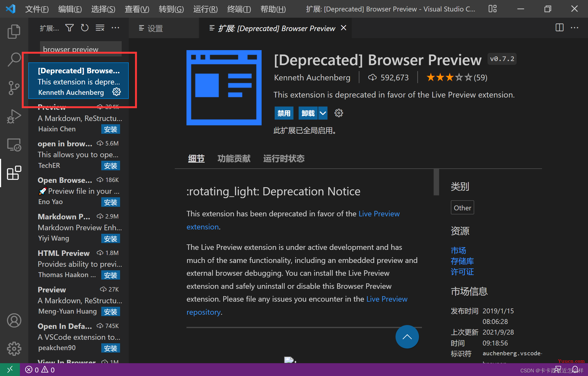
Task: Open the Live Preview extension link
Action: tap(379, 214)
